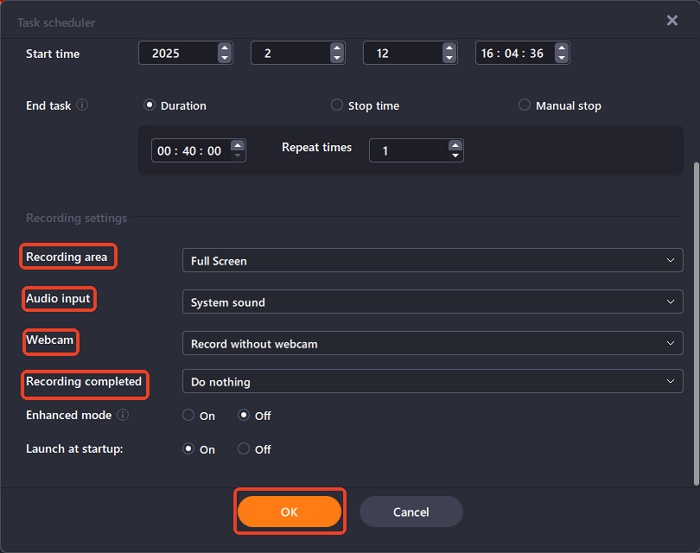Decrease start time with down arrow
This screenshot has width=700, height=553.
[562, 59]
